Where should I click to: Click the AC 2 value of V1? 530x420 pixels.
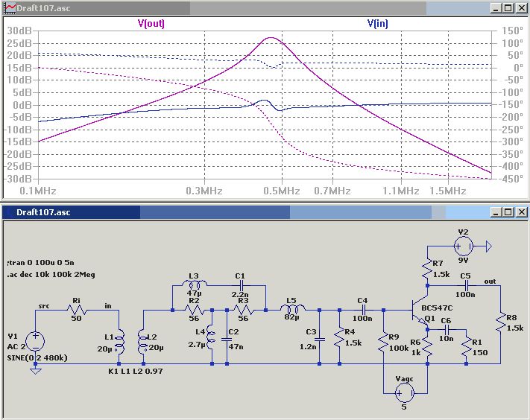coord(16,347)
